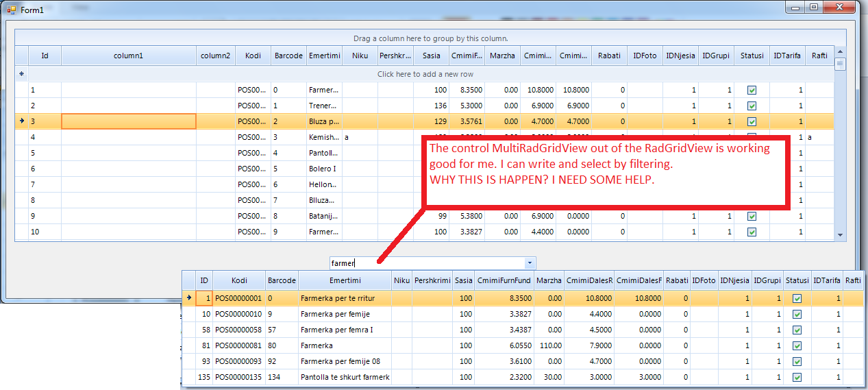Toggle Statusi checkbox in highlighted row Id 3
This screenshot has height=390, width=868.
[x=752, y=121]
